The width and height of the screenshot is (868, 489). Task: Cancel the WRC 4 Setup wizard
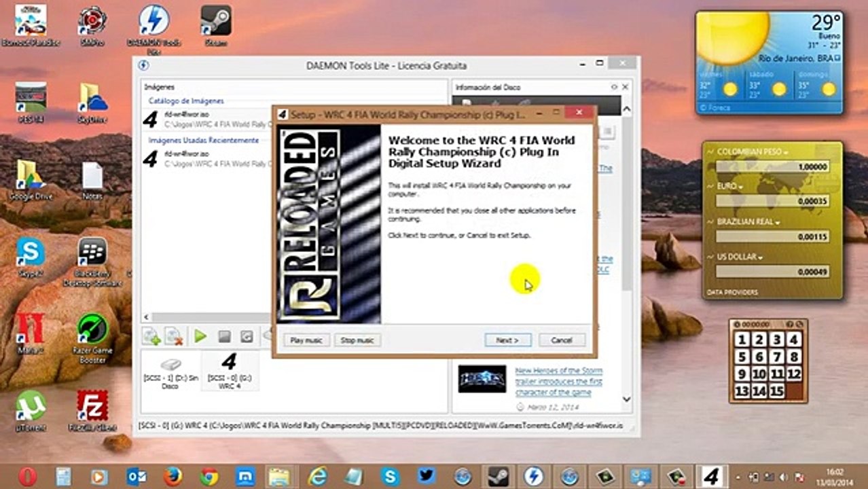tap(562, 340)
